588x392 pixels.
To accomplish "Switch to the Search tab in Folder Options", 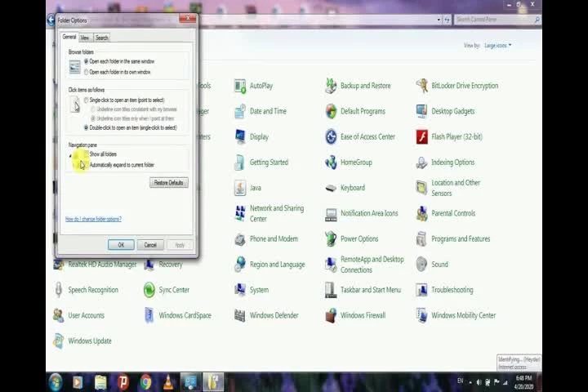I will coord(101,38).
